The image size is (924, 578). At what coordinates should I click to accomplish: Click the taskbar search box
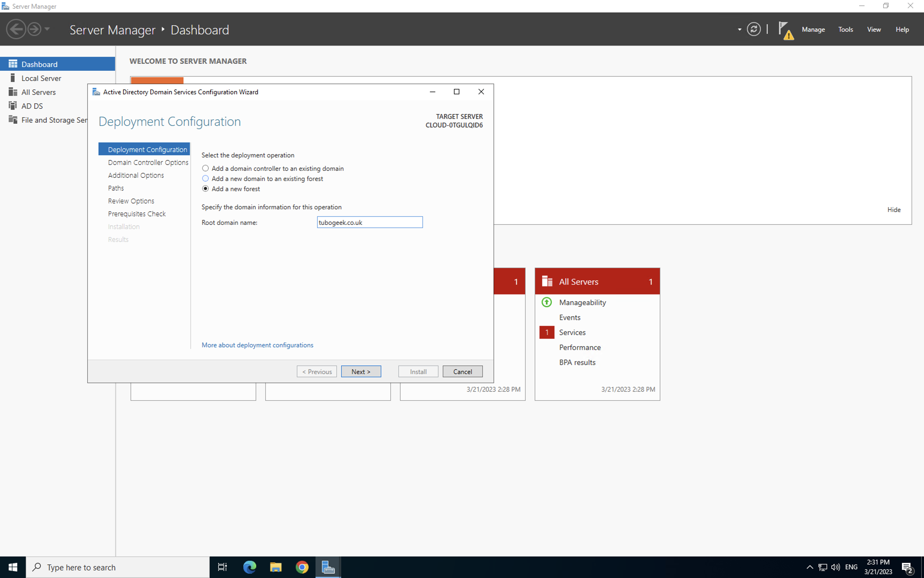click(118, 567)
